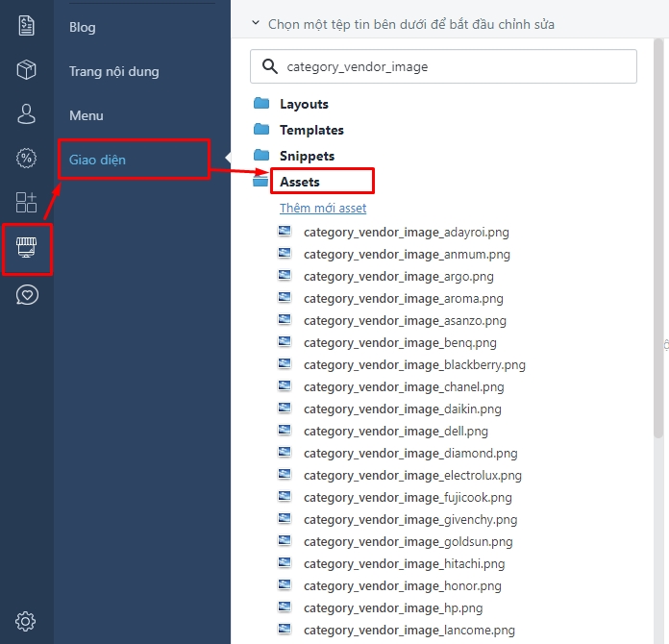Click the open Assets folder icon
This screenshot has width=669, height=644.
(x=260, y=182)
